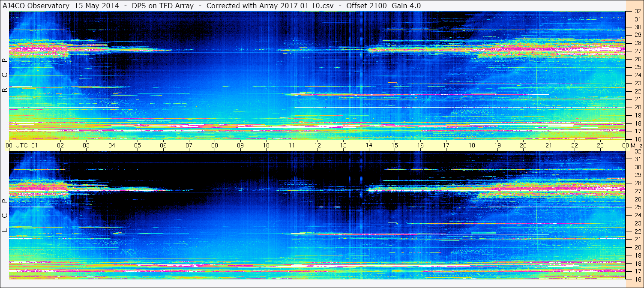Select the 20 hour marker on the time axis
Screen dimensions: 644x288
(x=523, y=145)
